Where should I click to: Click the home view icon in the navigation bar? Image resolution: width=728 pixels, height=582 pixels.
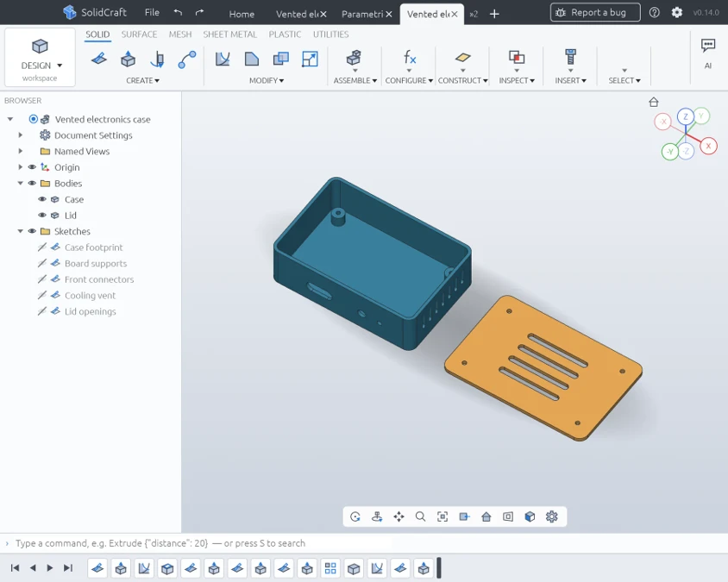coord(486,516)
